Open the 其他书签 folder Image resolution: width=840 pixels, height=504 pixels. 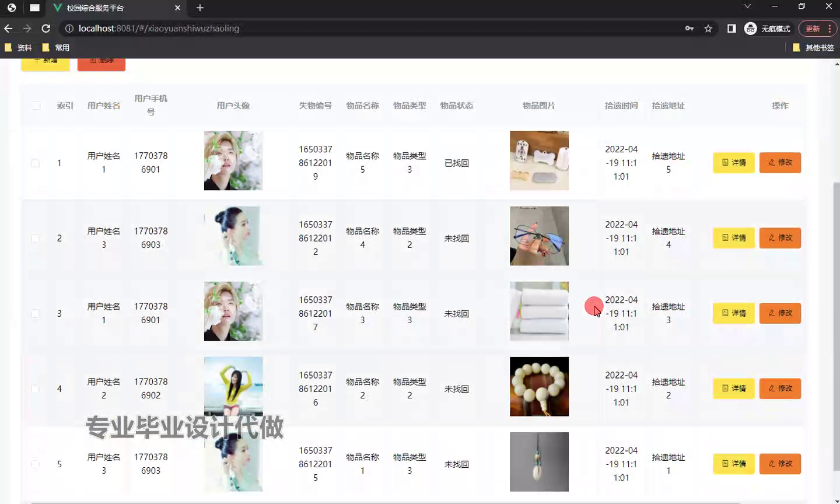[x=814, y=48]
